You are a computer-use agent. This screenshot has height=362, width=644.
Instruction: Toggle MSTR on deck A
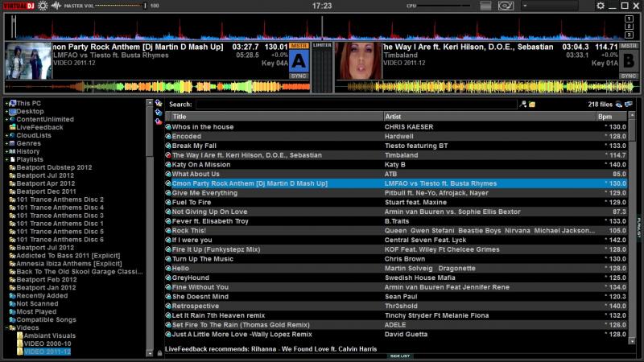click(299, 46)
